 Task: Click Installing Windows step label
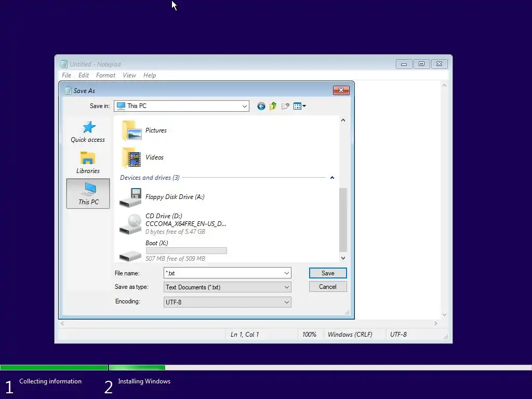tap(144, 381)
